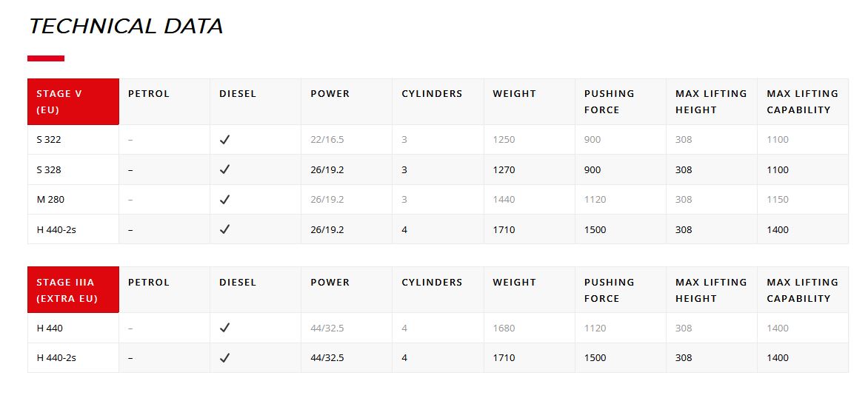Click the Technical Data heading
Screen dimensions: 868x401
126,27
